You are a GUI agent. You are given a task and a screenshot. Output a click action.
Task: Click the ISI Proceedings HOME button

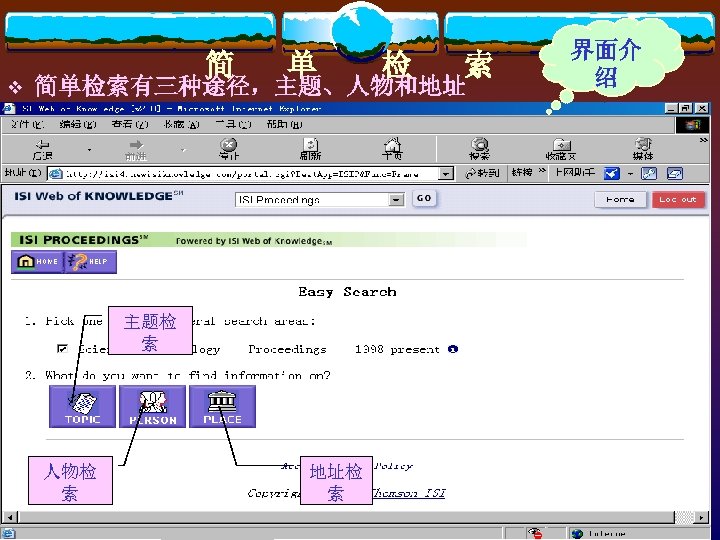(38, 262)
